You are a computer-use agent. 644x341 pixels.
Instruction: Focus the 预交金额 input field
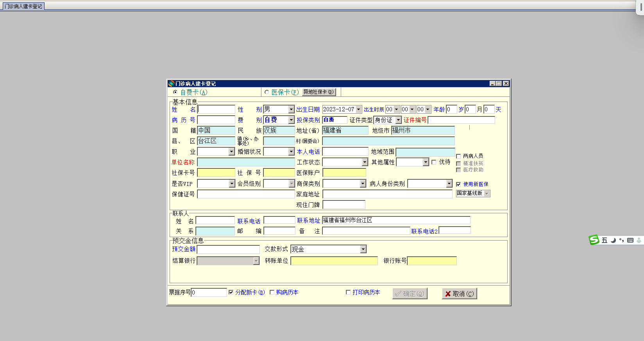coord(228,249)
